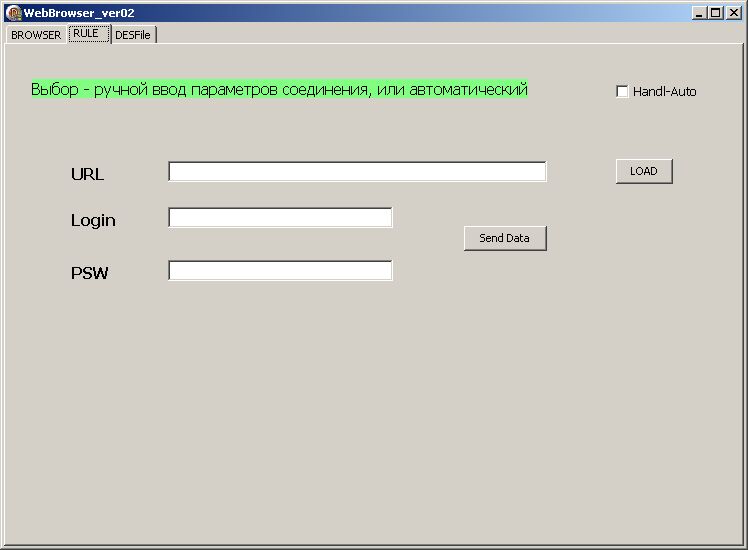Click the LOAD button

click(644, 171)
